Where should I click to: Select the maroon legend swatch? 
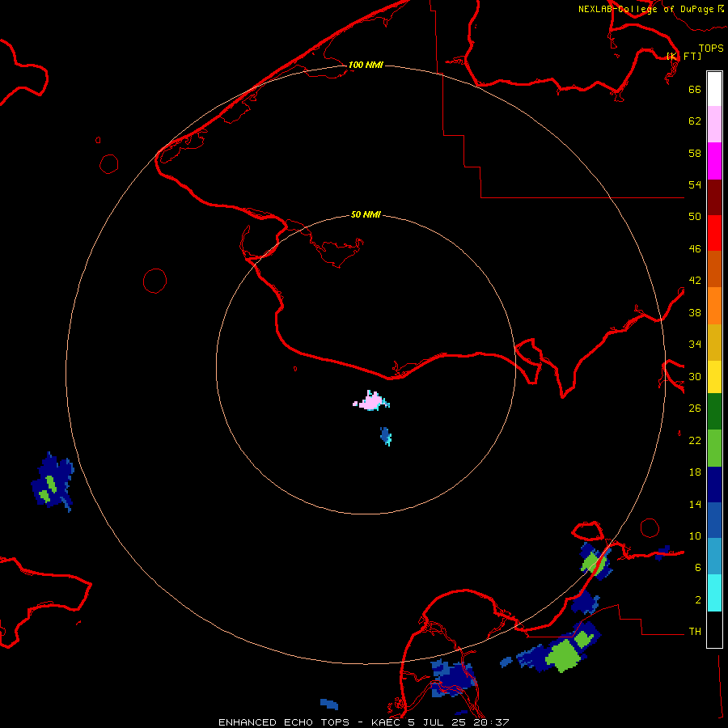714,197
